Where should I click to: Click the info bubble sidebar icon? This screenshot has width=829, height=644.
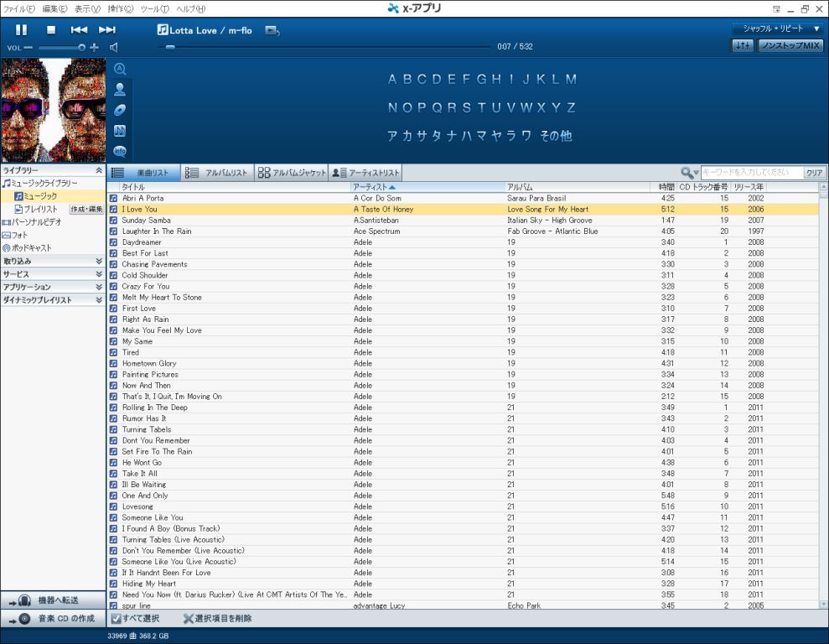click(120, 151)
